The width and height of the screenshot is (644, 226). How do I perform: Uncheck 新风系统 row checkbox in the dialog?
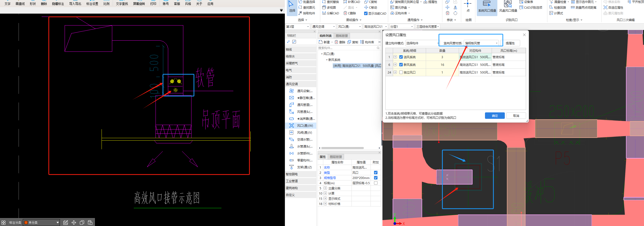click(x=401, y=65)
